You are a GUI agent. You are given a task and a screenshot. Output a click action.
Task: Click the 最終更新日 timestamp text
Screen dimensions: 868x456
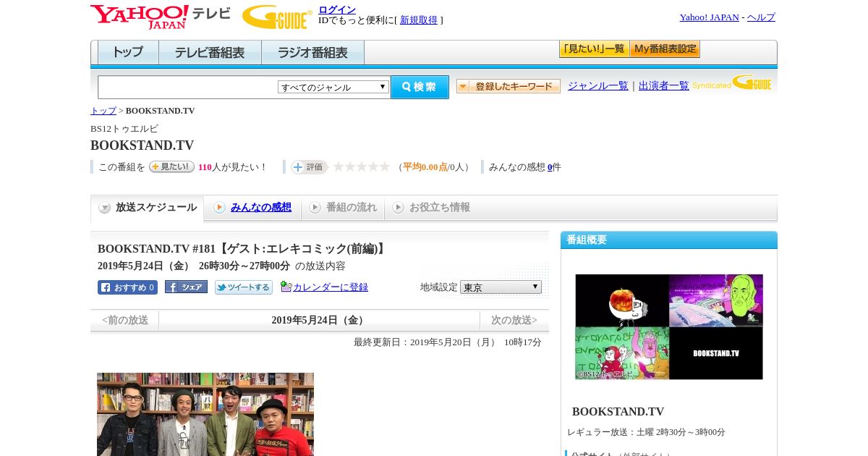pos(448,342)
